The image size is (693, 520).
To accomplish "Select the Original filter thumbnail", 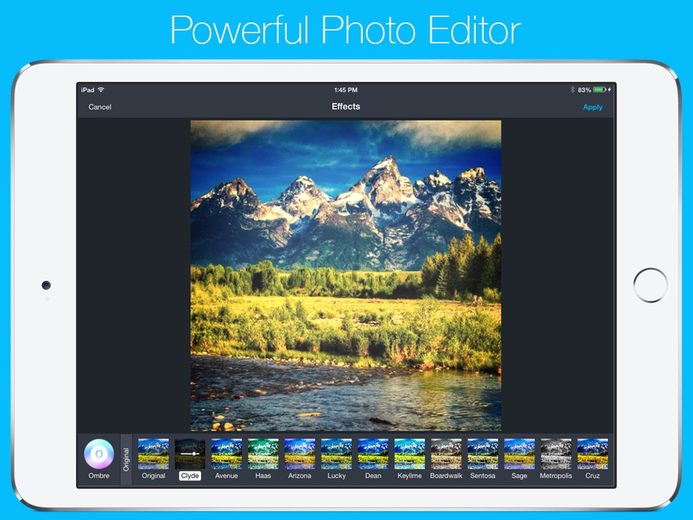I will coord(153,454).
